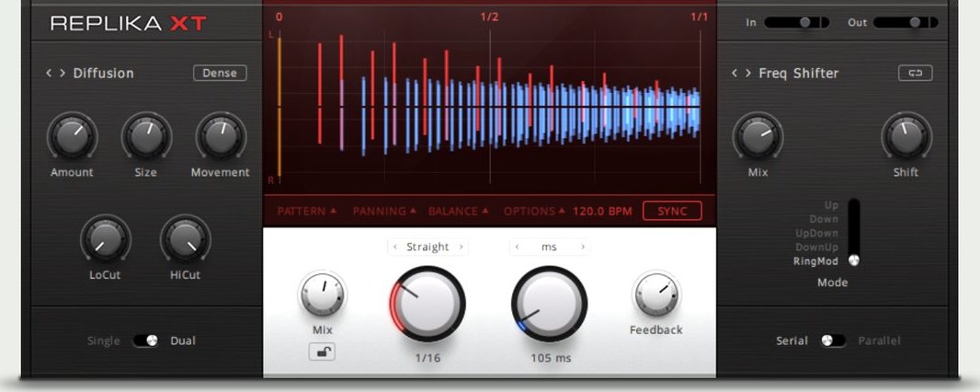980x392 pixels.
Task: Click the Diffusion effect name
Action: [104, 73]
